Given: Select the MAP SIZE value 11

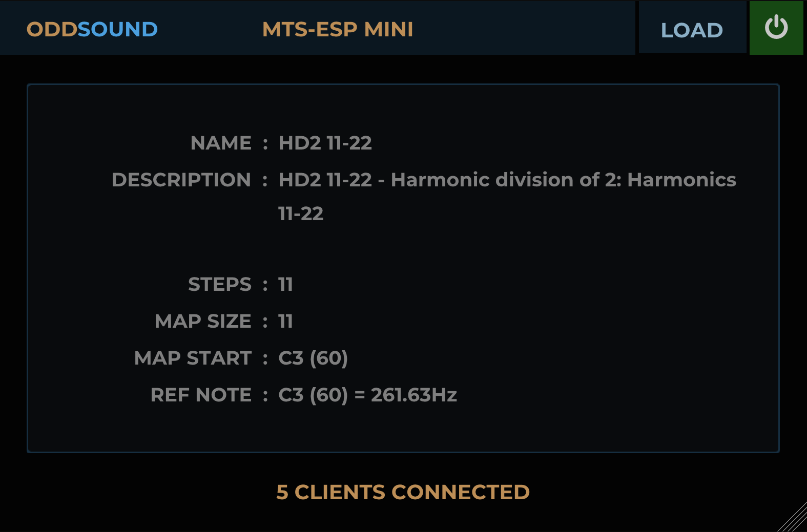Looking at the screenshot, I should [285, 321].
